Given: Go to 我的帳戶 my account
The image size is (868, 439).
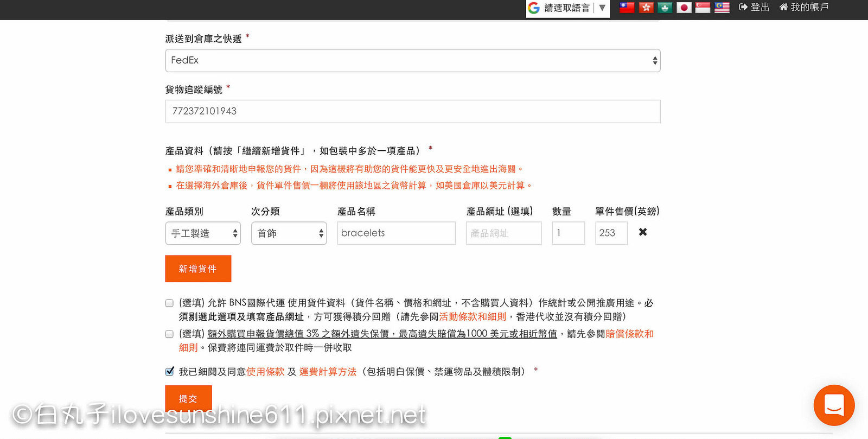Looking at the screenshot, I should (804, 8).
